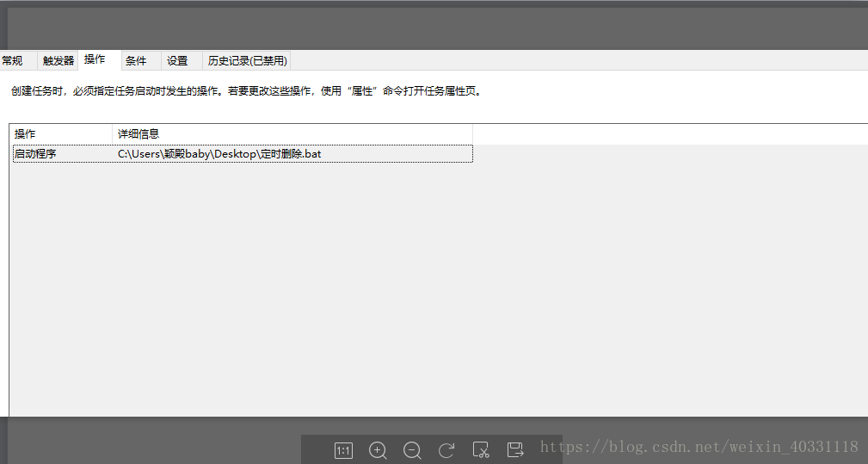The height and width of the screenshot is (464, 868).
Task: Click the 1:1 actual size icon
Action: [x=343, y=450]
